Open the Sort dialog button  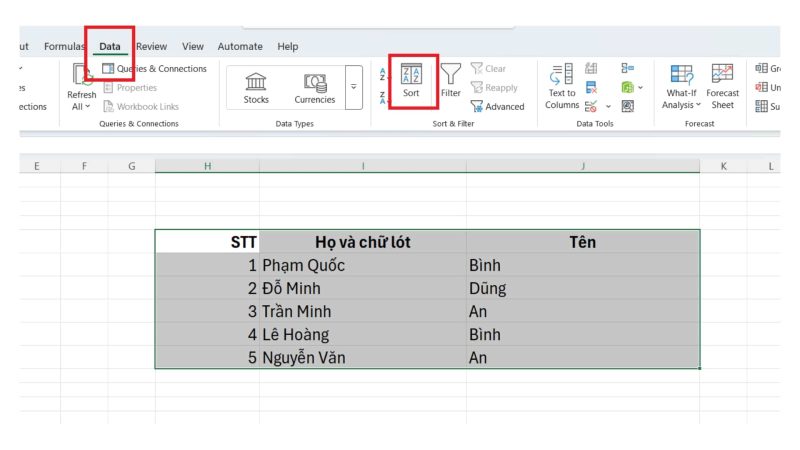[x=411, y=81]
